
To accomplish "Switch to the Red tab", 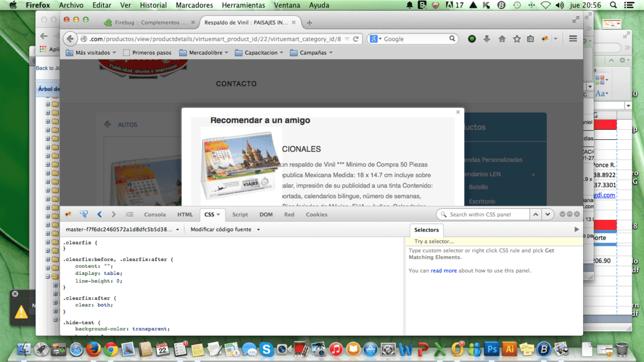I will [289, 214].
